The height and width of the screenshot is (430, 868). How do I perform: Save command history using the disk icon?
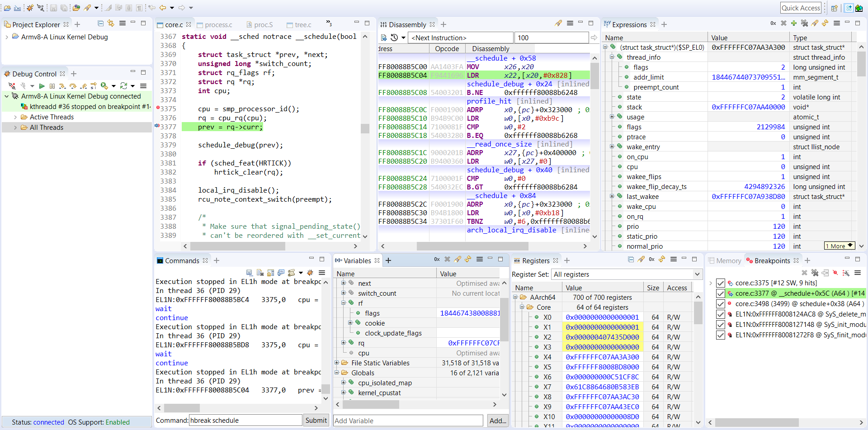point(249,273)
